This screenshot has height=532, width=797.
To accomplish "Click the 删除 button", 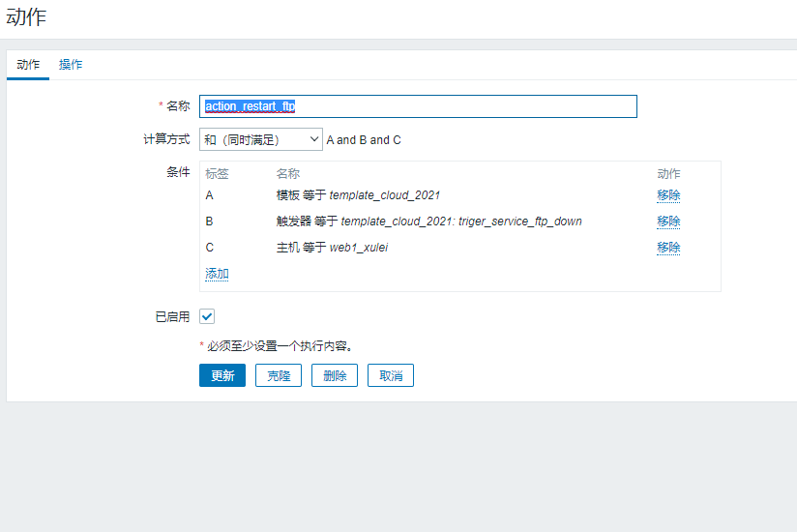I will click(x=335, y=375).
